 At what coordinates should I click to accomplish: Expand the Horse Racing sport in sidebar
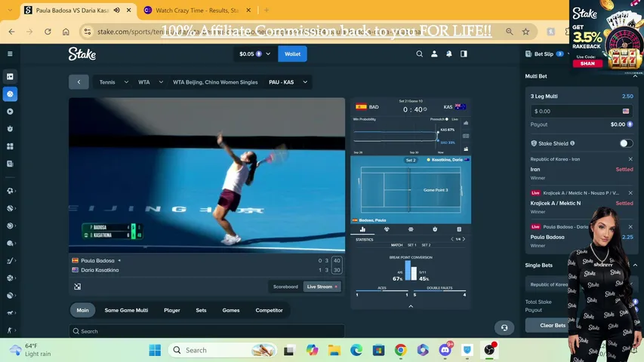11,313
